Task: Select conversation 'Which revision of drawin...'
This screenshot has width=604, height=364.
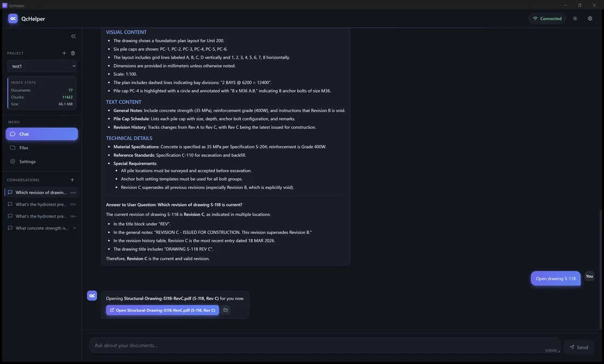Action: 42,193
